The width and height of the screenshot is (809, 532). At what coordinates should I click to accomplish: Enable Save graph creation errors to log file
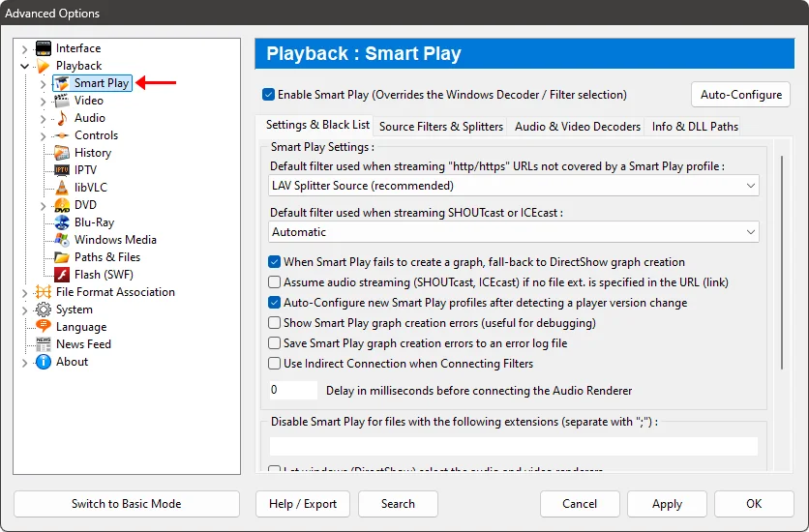pos(274,342)
